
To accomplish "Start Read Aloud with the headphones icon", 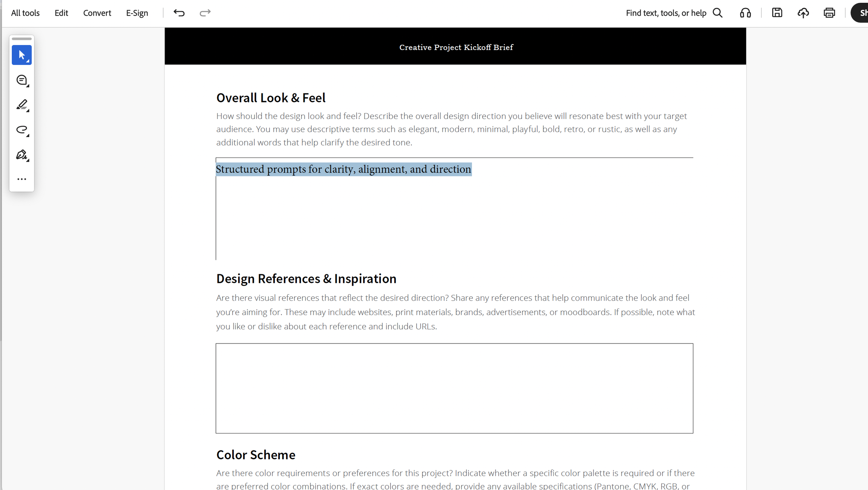I will tap(745, 13).
